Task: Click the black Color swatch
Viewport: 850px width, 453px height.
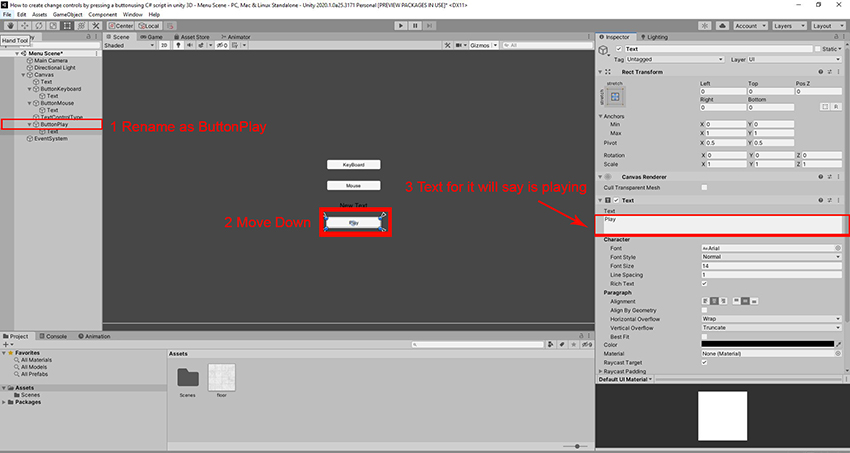Action: (x=767, y=344)
